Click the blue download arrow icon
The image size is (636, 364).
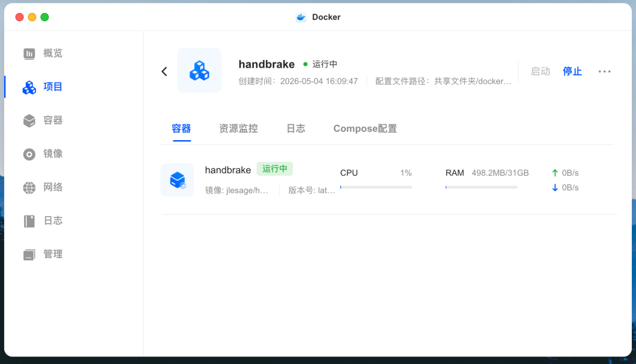555,187
